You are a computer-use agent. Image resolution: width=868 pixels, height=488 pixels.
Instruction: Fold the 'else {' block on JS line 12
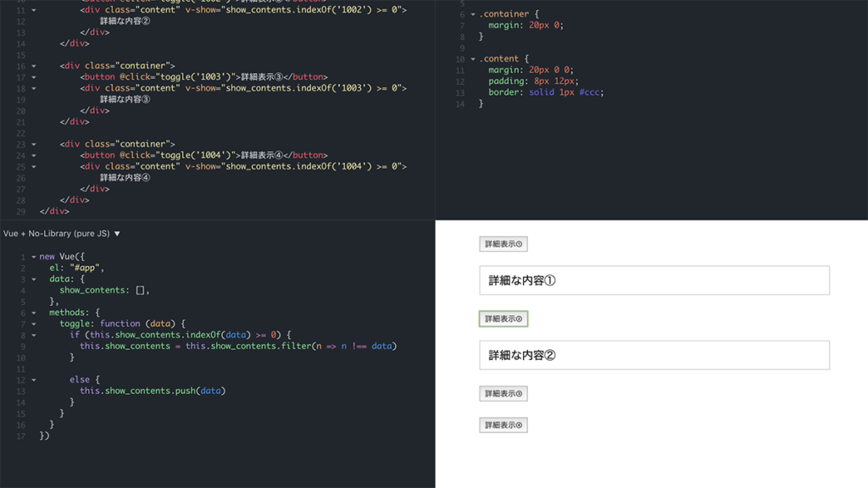(34, 380)
